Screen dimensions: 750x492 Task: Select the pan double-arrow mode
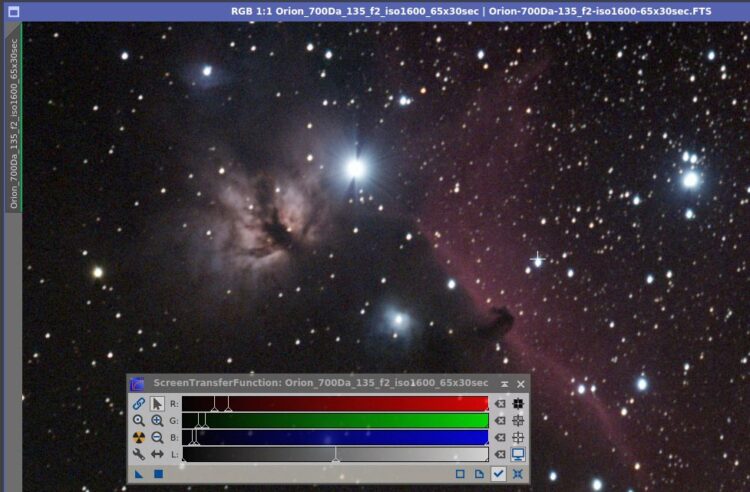tap(157, 454)
